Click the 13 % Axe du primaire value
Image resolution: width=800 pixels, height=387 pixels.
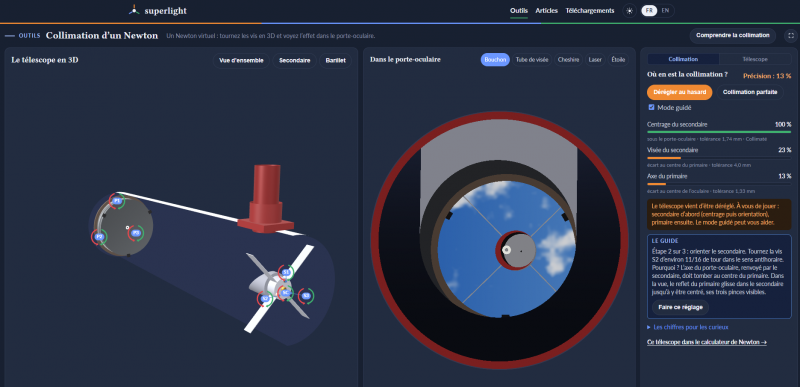[785, 176]
